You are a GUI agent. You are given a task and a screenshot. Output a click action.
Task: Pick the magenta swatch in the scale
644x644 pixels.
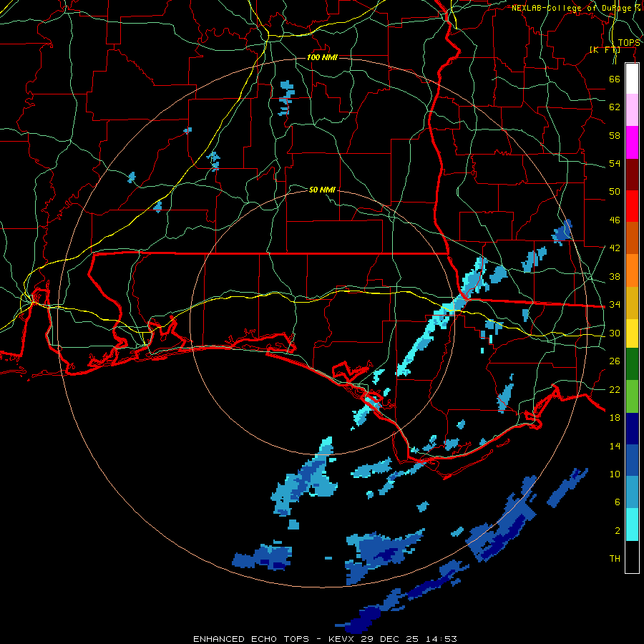632,142
